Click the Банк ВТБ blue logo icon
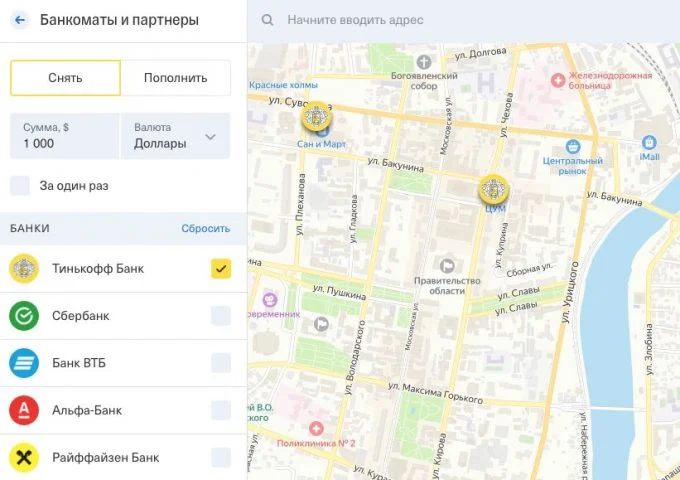Screen dimensions: 680x480 (24, 363)
